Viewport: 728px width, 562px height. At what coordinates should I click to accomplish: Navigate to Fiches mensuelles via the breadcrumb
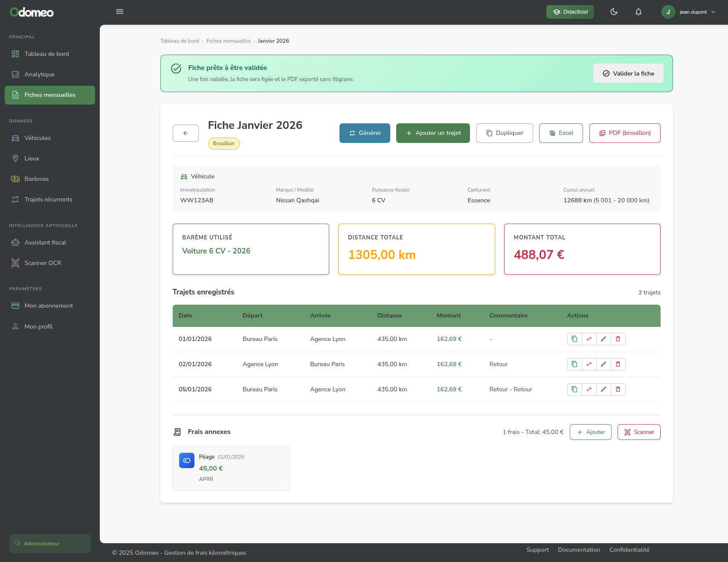point(228,41)
